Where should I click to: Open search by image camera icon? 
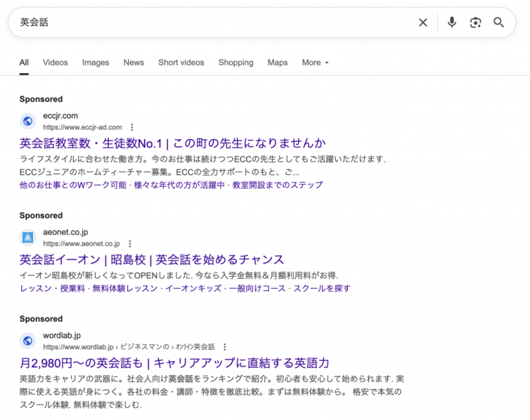click(x=476, y=23)
